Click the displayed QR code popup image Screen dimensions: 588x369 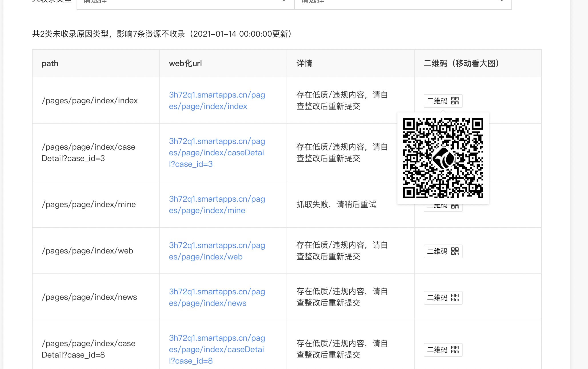point(443,158)
